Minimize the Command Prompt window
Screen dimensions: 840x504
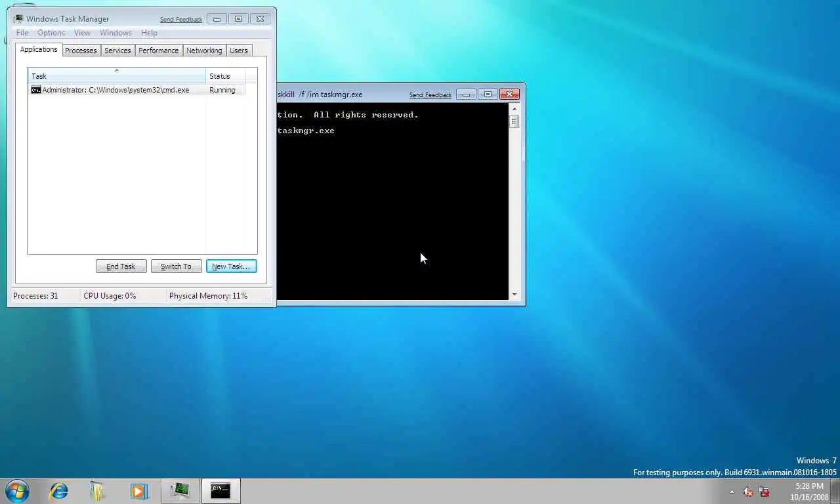[466, 94]
